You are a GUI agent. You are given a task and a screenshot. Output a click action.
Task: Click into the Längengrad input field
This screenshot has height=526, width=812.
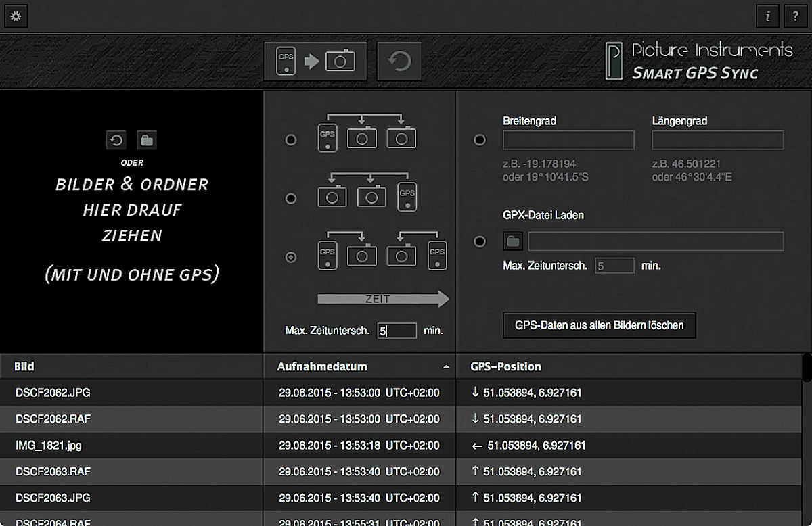717,140
